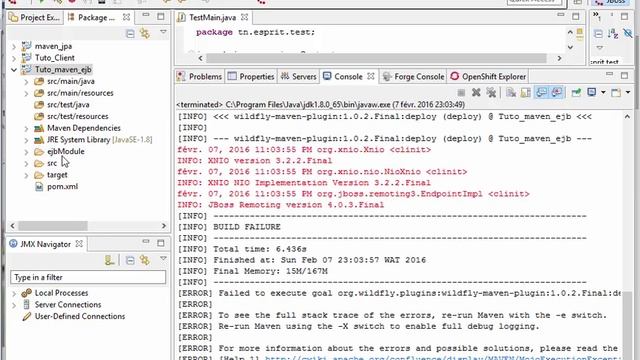Image resolution: width=640 pixels, height=360 pixels.
Task: Expand the JRE System Library node
Action: [x=26, y=140]
